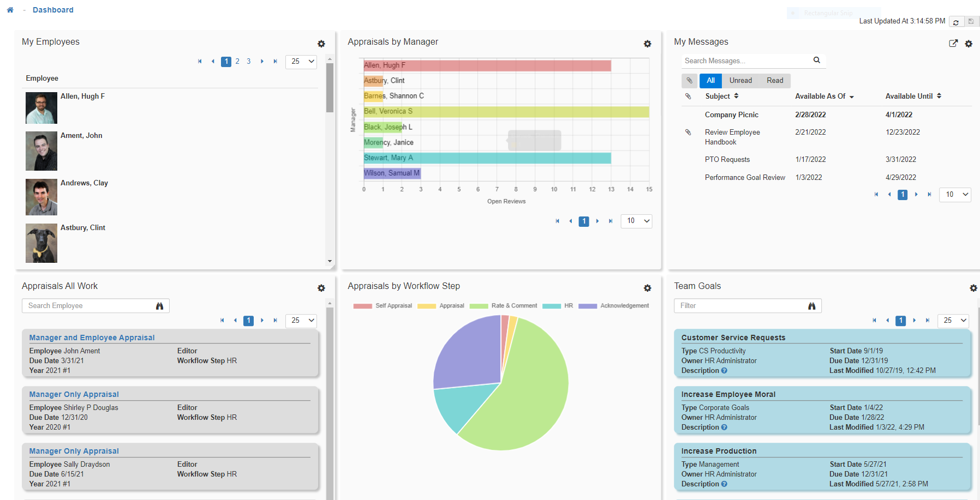Click the Dashboard breadcrumb link
The width and height of the screenshot is (980, 500).
click(x=53, y=9)
